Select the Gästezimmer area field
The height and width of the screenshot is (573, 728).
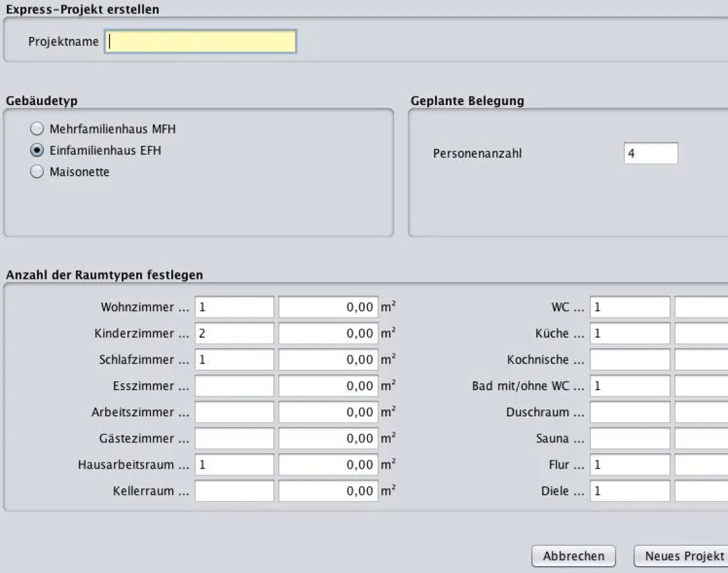click(328, 439)
